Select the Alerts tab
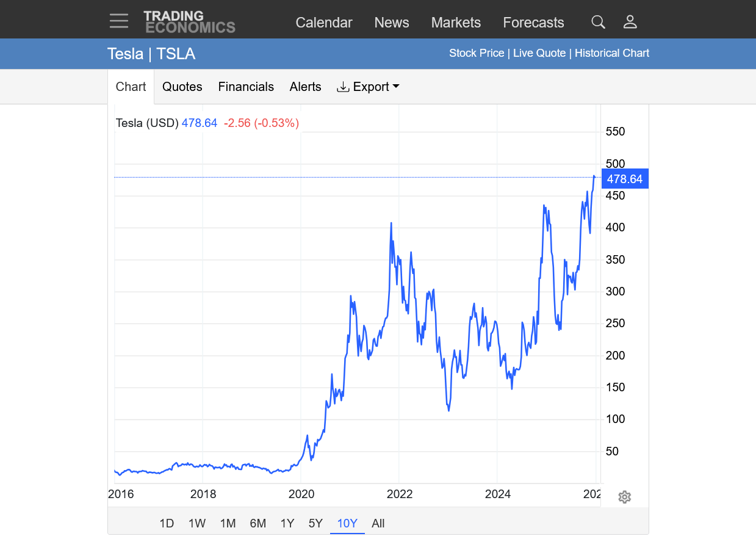756x550 pixels. pyautogui.click(x=305, y=87)
